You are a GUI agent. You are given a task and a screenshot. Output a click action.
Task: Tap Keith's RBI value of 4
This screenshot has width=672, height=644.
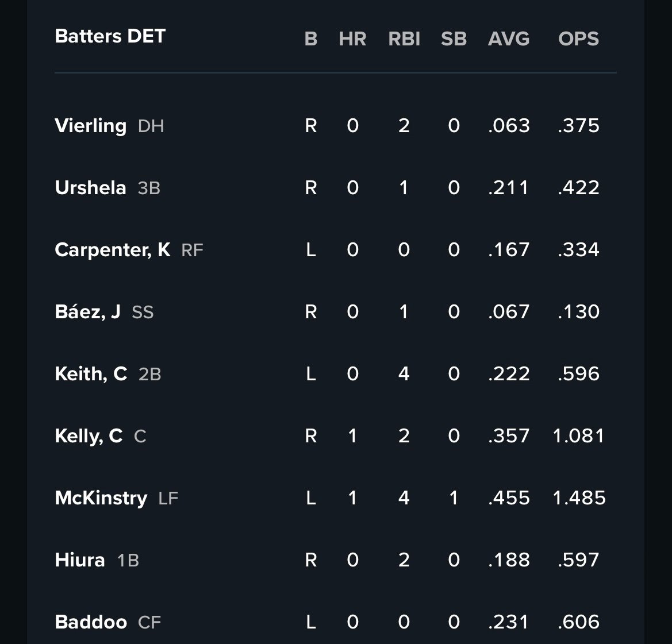pyautogui.click(x=404, y=374)
